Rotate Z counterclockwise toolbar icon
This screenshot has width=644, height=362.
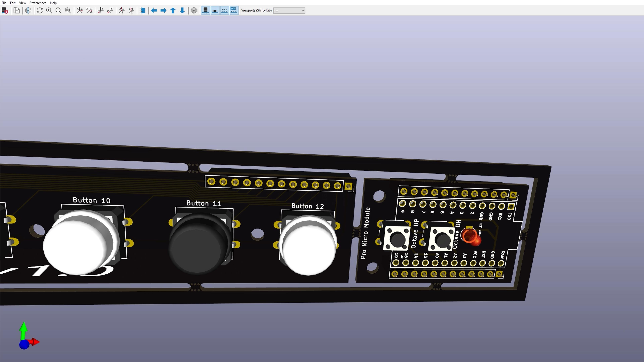tap(131, 11)
